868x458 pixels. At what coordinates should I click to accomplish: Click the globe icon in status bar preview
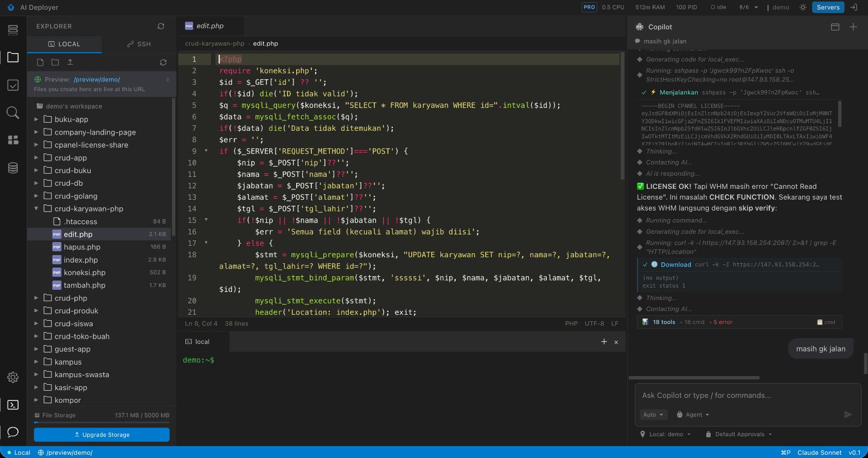coord(41,453)
